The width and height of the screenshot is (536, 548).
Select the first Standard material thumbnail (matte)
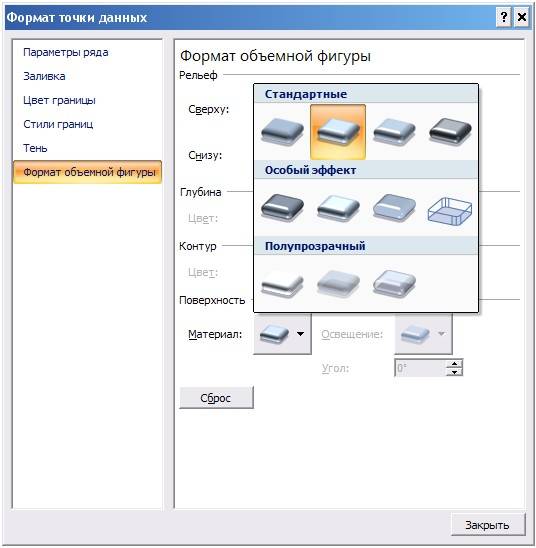[x=282, y=131]
